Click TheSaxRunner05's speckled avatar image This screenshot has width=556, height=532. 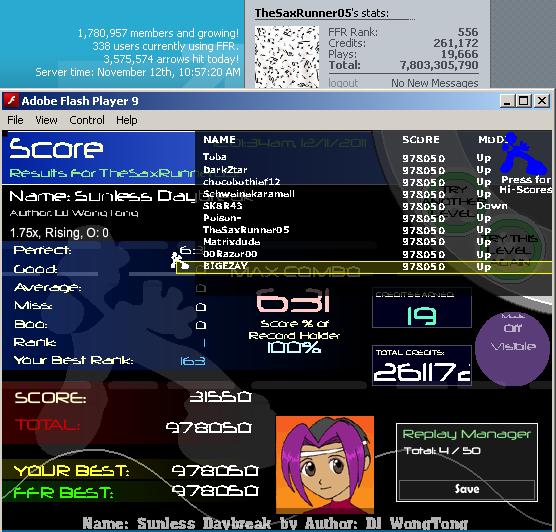pos(287,57)
